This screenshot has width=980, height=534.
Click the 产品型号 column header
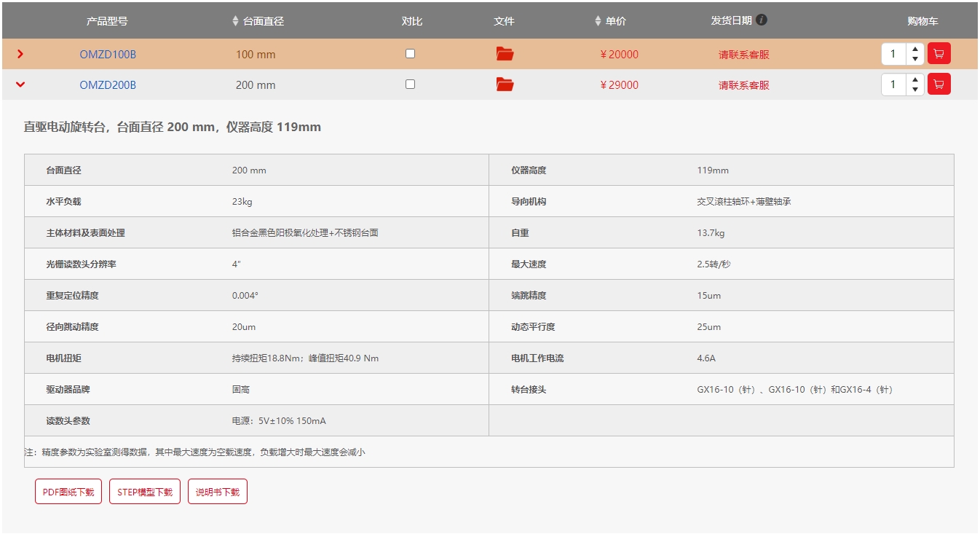[x=107, y=21]
